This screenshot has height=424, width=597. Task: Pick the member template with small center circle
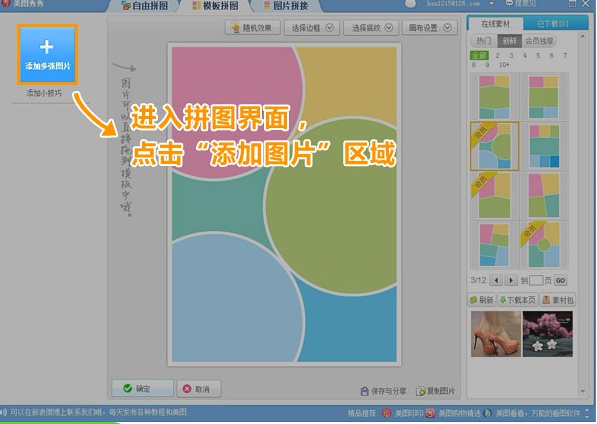tap(544, 245)
